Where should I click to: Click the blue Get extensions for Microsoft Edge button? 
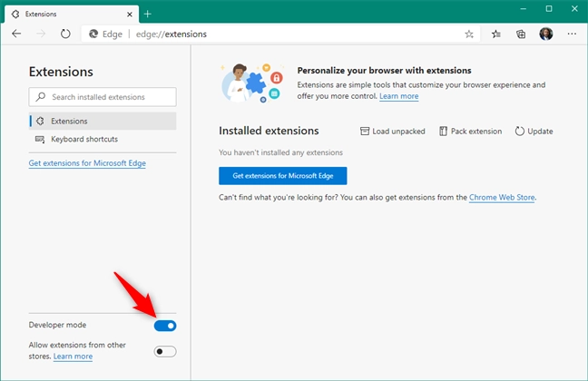pos(283,176)
